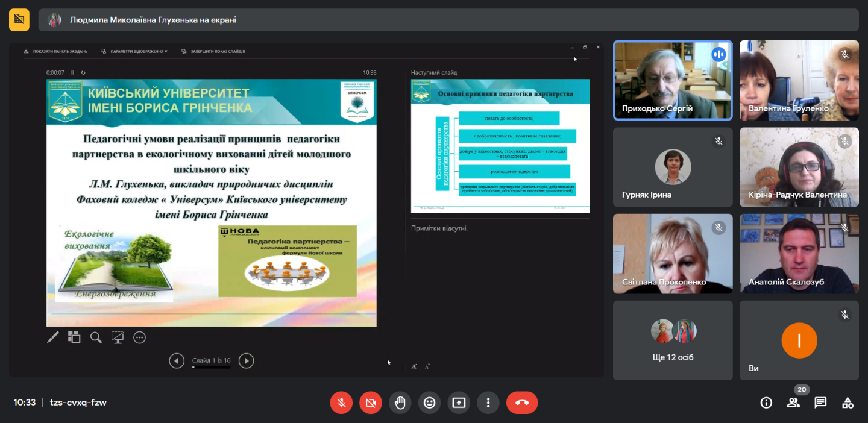Viewport: 868px width, 423px height.
Task: Pause the presentation timer
Action: (73, 72)
